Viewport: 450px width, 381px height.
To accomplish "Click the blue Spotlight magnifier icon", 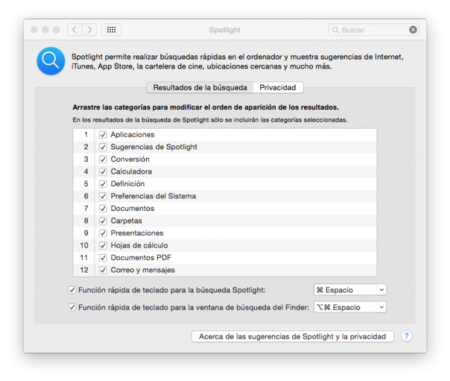I will pos(51,61).
